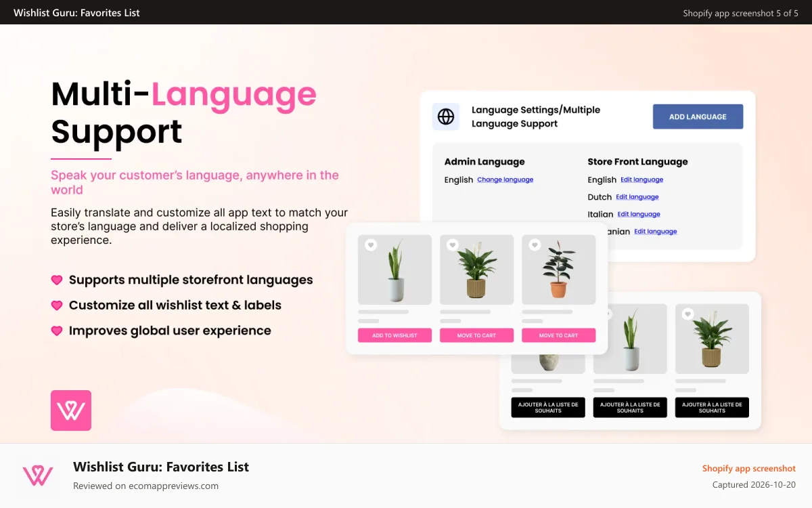Click the 'Italian' storefront language name
Screen dimensions: 812x508
point(600,214)
